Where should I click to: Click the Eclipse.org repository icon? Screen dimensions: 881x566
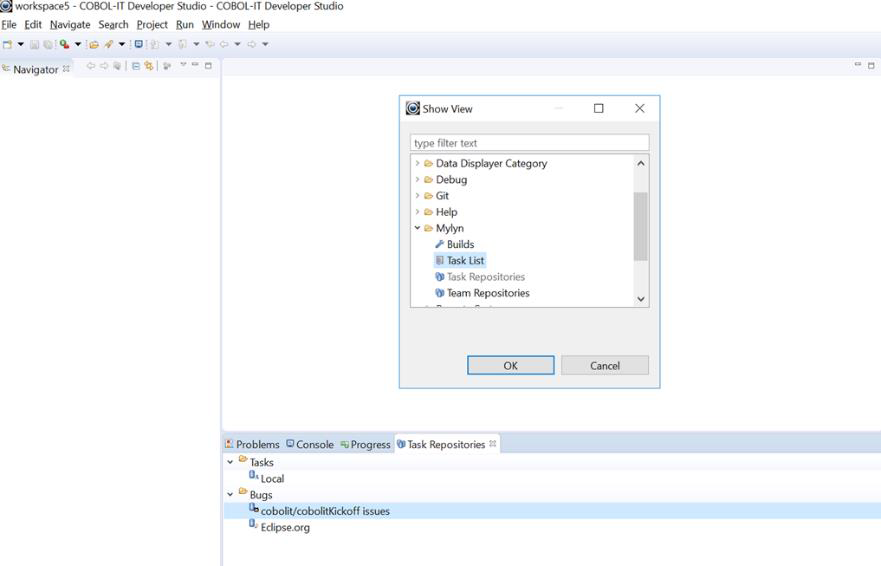(x=254, y=527)
